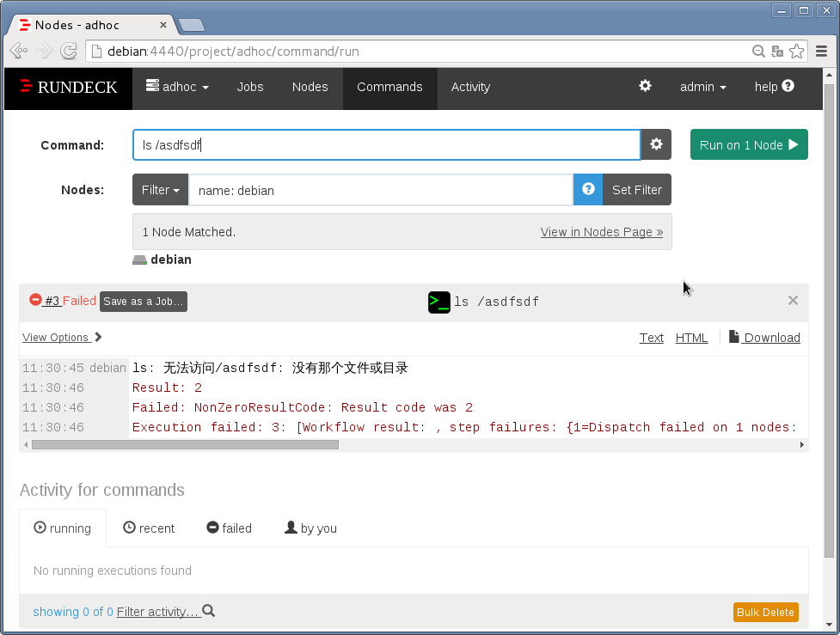This screenshot has width=840, height=635.
Task: Run the command on 1 node
Action: point(748,144)
